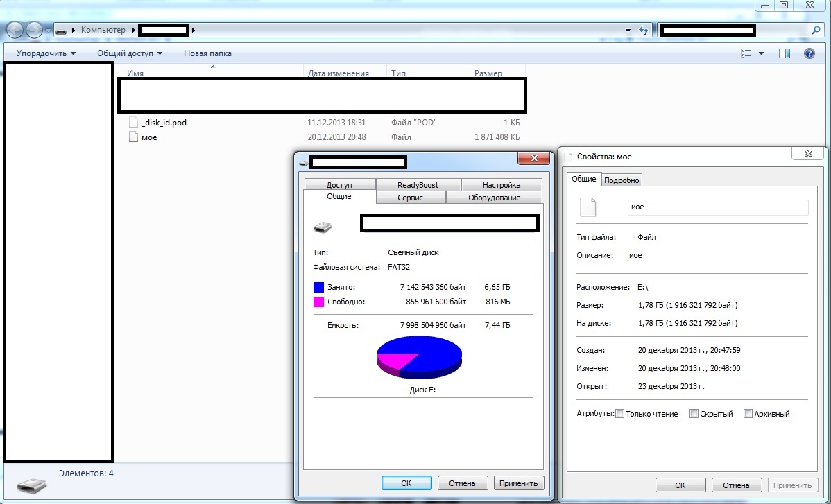
Task: Check the 'Архивный' attribute checkbox
Action: [x=748, y=414]
